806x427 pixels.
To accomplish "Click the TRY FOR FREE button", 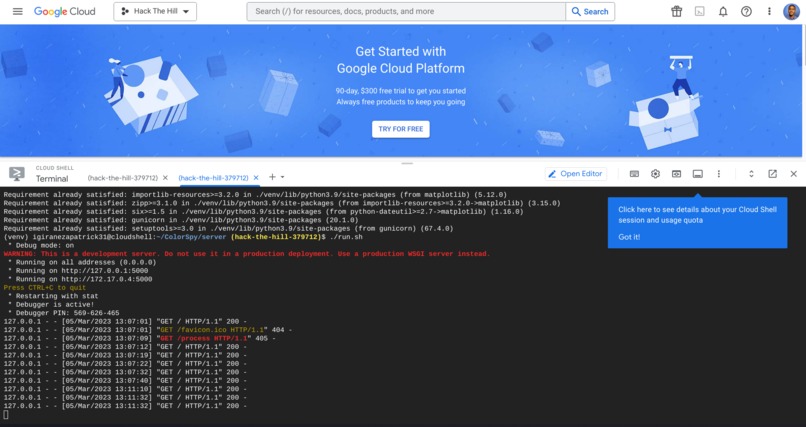I will click(400, 129).
